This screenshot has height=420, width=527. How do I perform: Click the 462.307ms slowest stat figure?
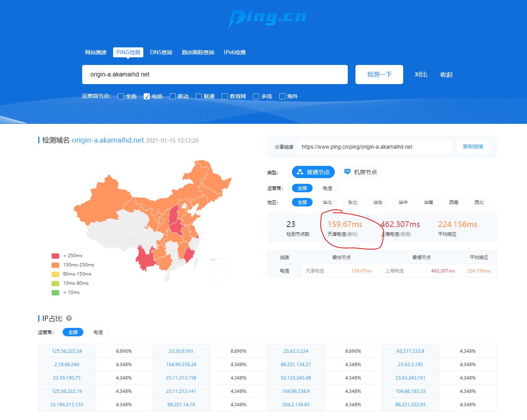[400, 224]
